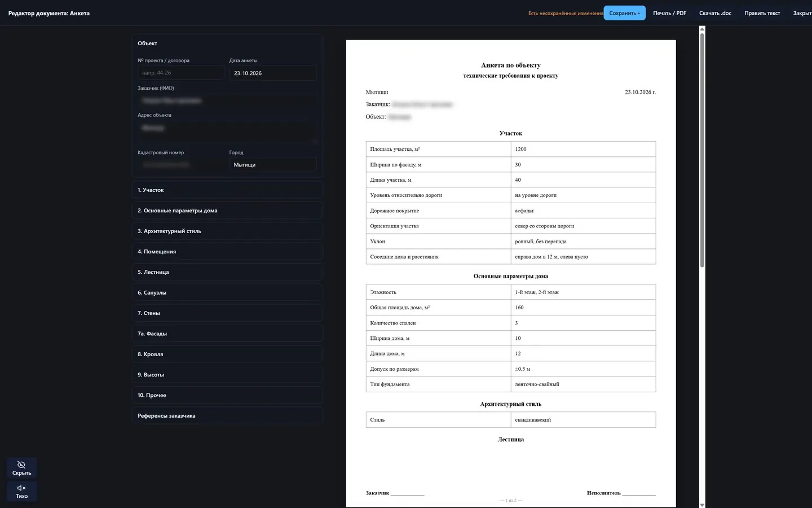Select the "Адрес объекта" text area
The width and height of the screenshot is (812, 508).
[227, 133]
